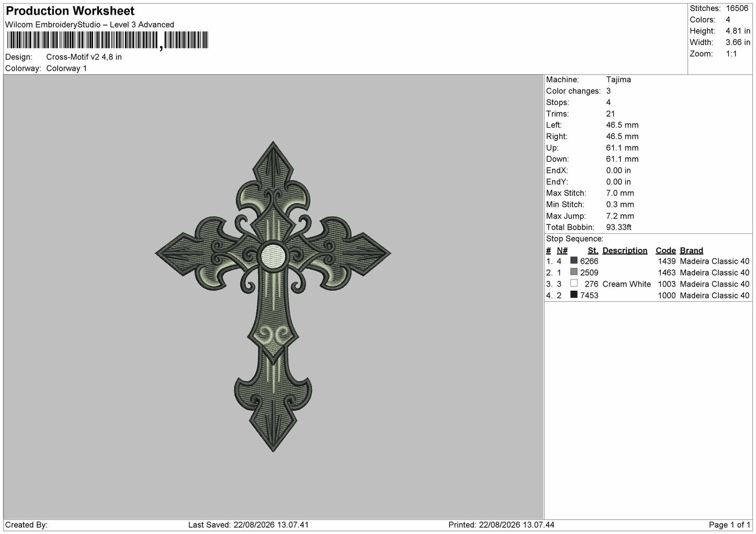Click 'Wilcom EmbroideryStudio – Level 3 Advanced' text
Viewport: 756px width, 534px height.
point(89,25)
